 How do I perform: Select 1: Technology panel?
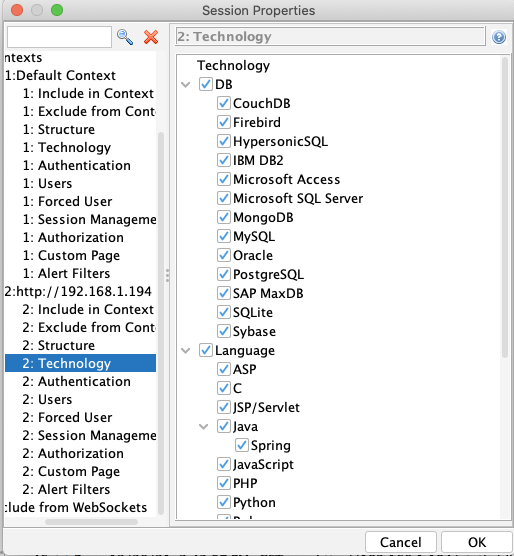[67, 148]
